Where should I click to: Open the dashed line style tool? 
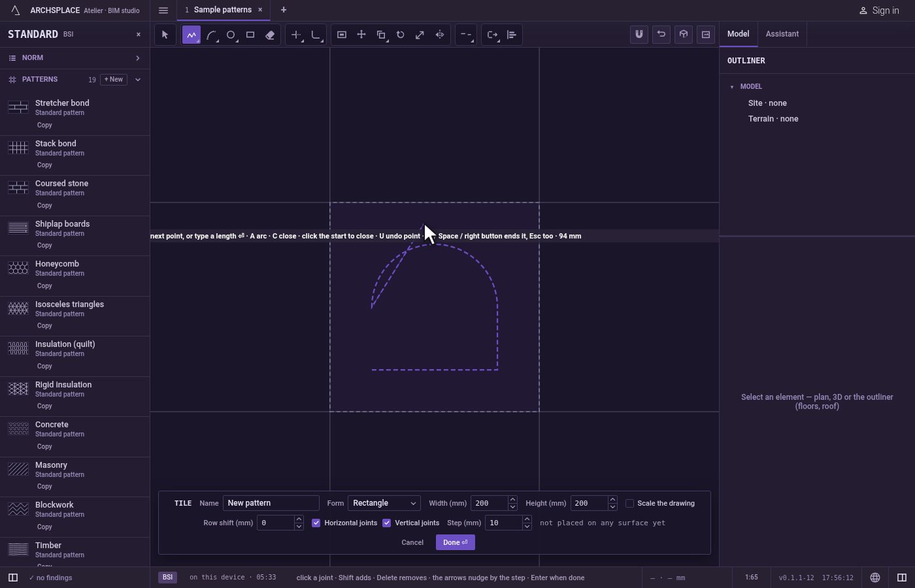pyautogui.click(x=466, y=35)
